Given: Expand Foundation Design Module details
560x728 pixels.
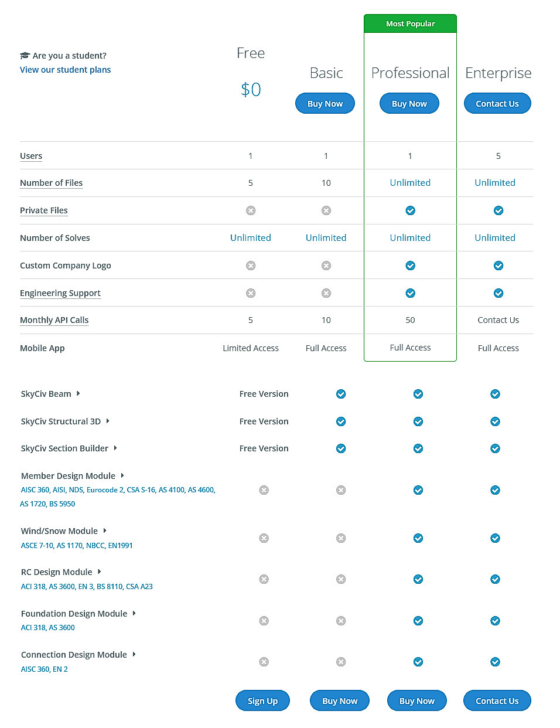Looking at the screenshot, I should tap(134, 614).
